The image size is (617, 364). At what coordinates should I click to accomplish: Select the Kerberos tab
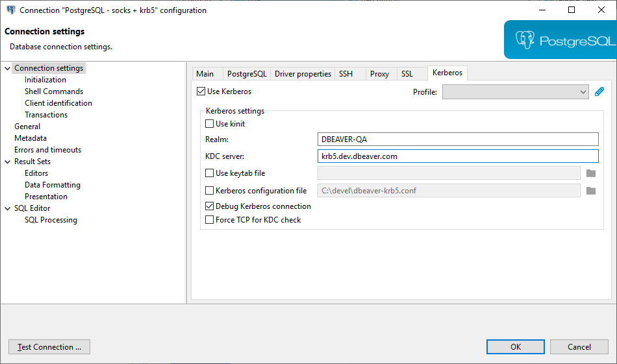(447, 73)
